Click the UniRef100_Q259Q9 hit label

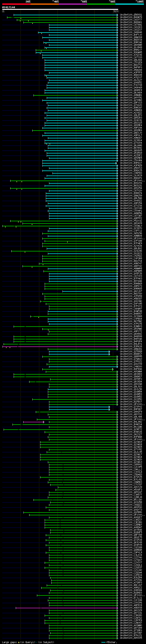tap(131, 352)
